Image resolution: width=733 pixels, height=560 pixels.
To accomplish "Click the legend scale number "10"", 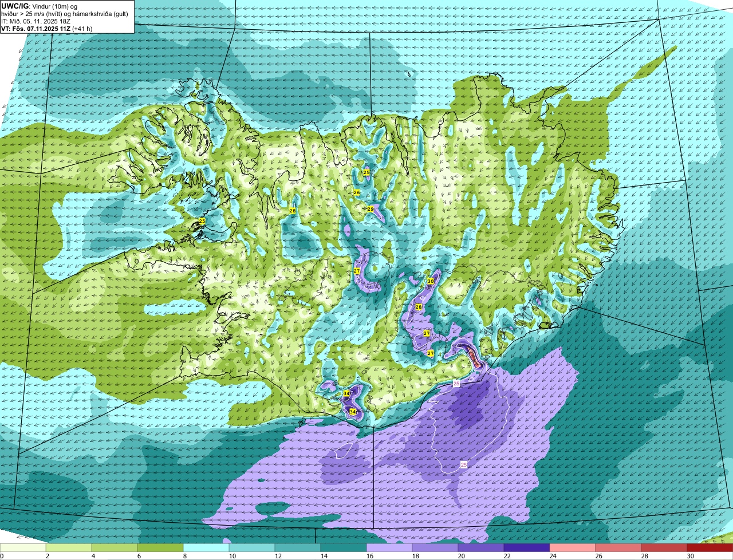I will click(232, 556).
